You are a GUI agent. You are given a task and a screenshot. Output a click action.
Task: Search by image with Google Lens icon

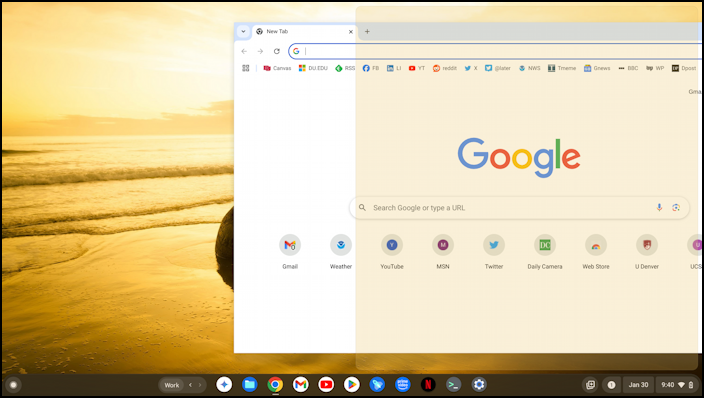click(x=676, y=208)
